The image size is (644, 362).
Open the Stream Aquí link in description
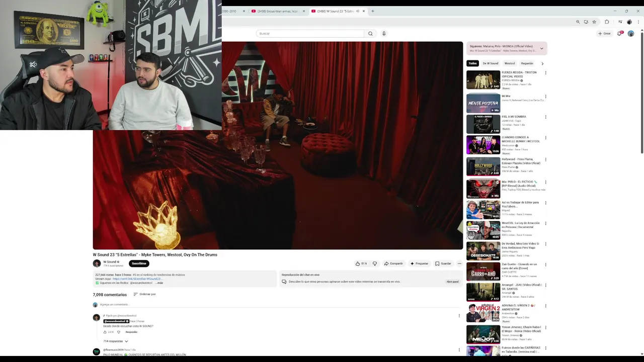click(137, 279)
